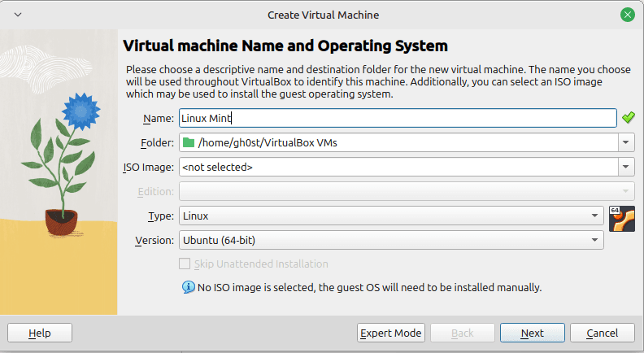Click the Type: label
644x353 pixels.
(x=161, y=216)
